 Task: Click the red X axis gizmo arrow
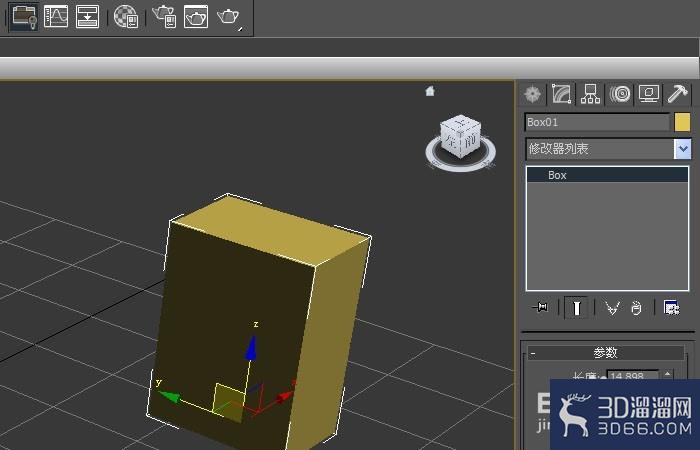[284, 397]
